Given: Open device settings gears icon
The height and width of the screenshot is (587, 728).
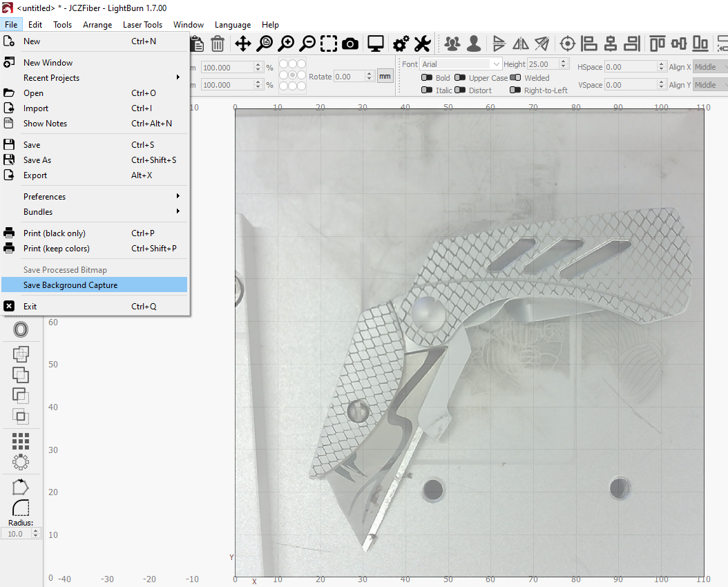Looking at the screenshot, I should pos(401,44).
